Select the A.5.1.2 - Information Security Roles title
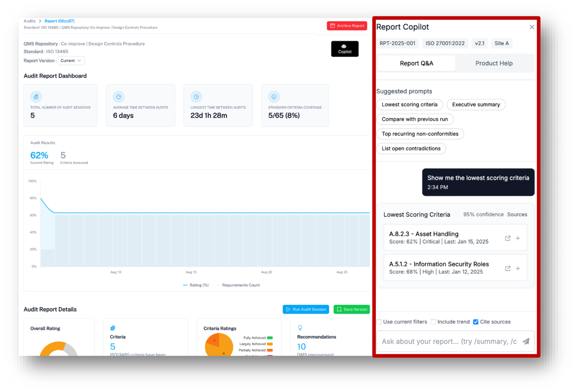Screen dimensions: 575x392 click(439, 264)
